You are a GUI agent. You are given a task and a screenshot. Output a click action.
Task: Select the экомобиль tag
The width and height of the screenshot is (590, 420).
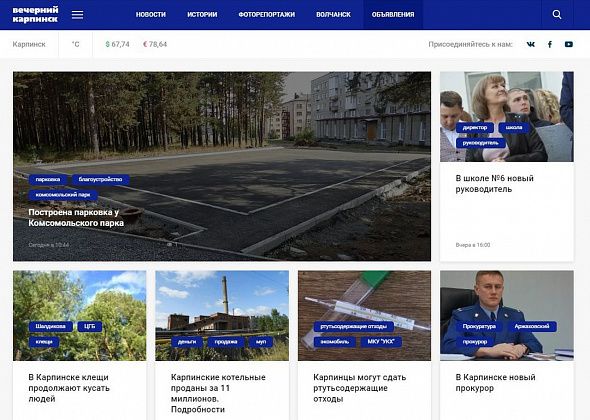click(335, 342)
